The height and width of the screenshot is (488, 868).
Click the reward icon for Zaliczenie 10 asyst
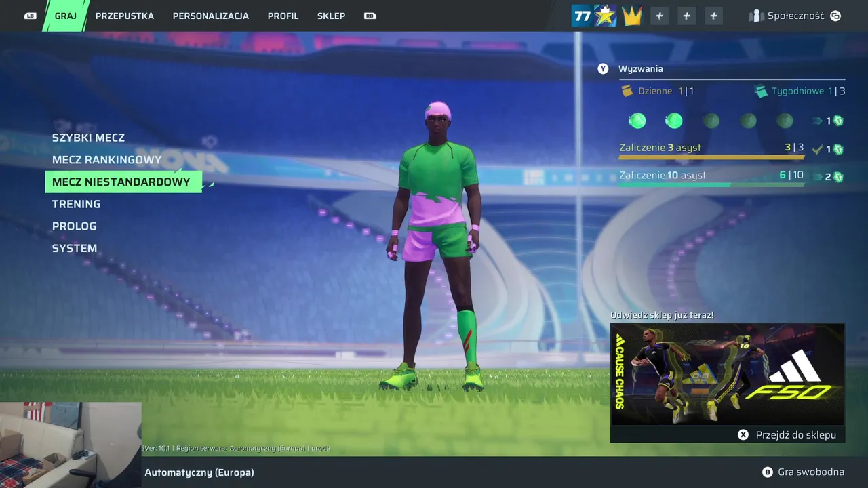coord(838,177)
